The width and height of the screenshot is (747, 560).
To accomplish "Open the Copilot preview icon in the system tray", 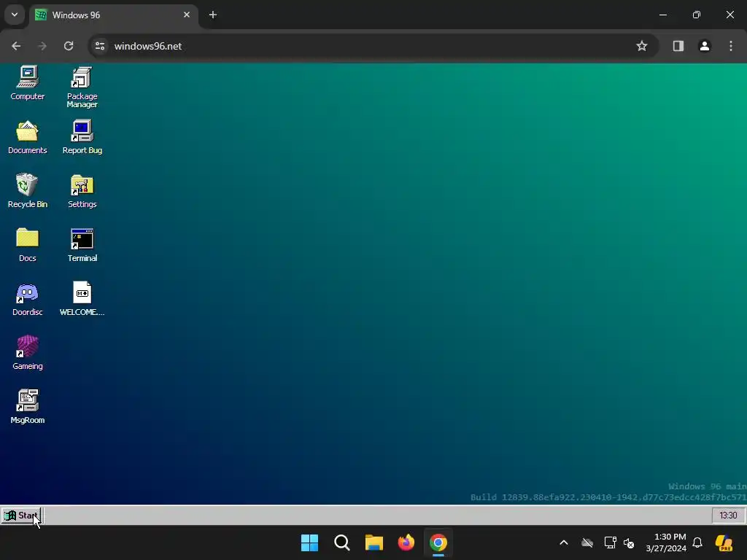I will point(724,542).
